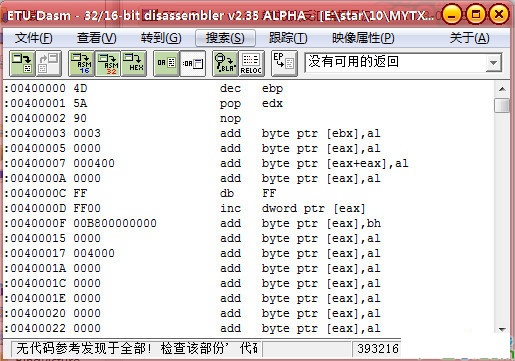Select the line with bytes 00B800000000
515x361 pixels.
pos(248,223)
